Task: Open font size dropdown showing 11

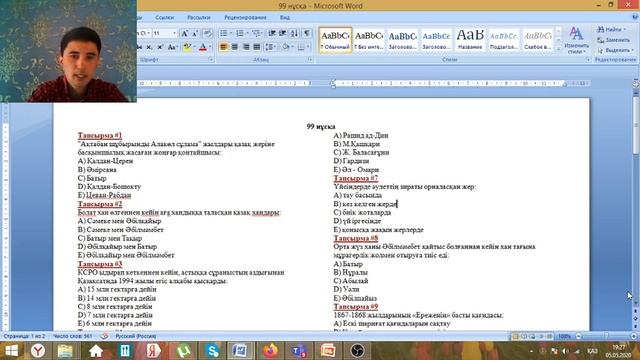Action: pos(174,33)
